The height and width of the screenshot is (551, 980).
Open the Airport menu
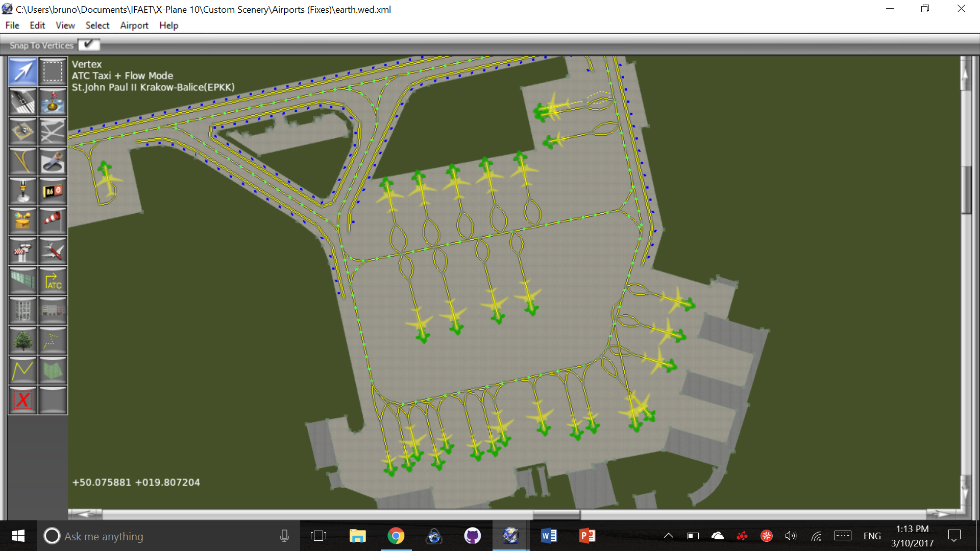pos(134,26)
